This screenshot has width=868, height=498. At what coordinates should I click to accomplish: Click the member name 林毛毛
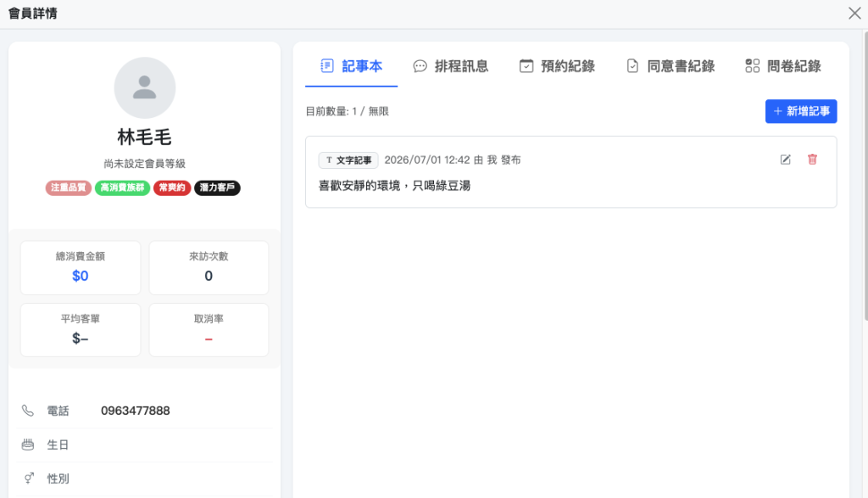144,137
